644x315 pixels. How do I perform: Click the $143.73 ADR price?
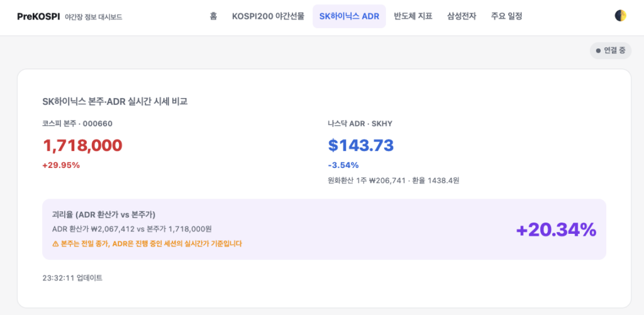pyautogui.click(x=361, y=145)
